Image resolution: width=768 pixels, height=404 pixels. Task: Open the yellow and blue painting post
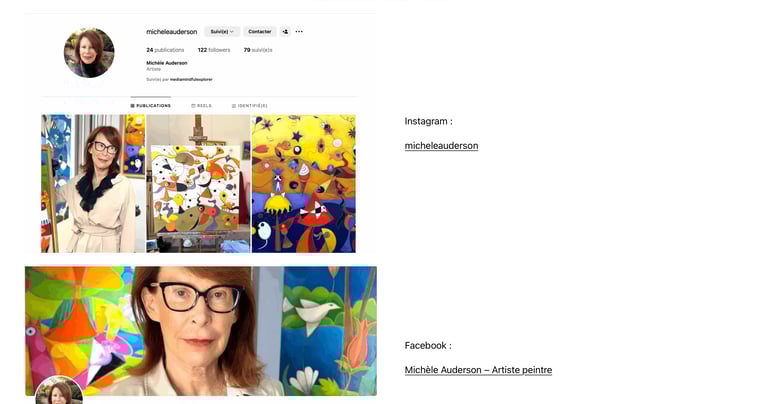[304, 184]
